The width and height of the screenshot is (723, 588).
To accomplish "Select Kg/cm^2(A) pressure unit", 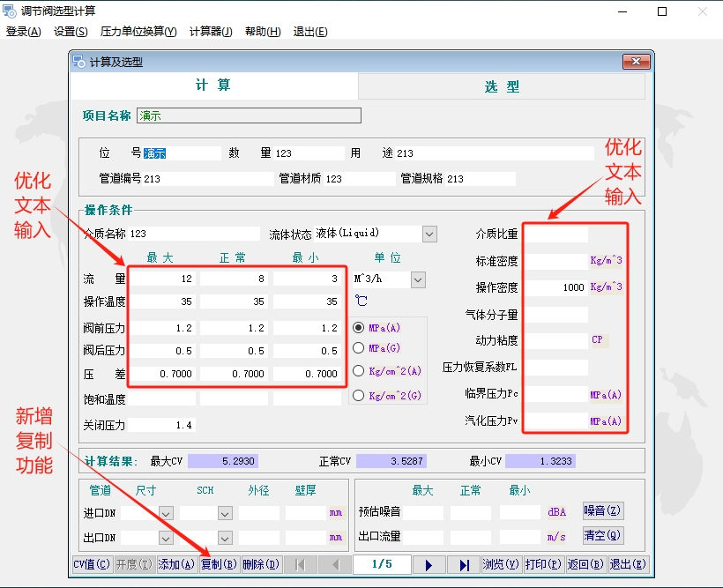I will pos(358,370).
